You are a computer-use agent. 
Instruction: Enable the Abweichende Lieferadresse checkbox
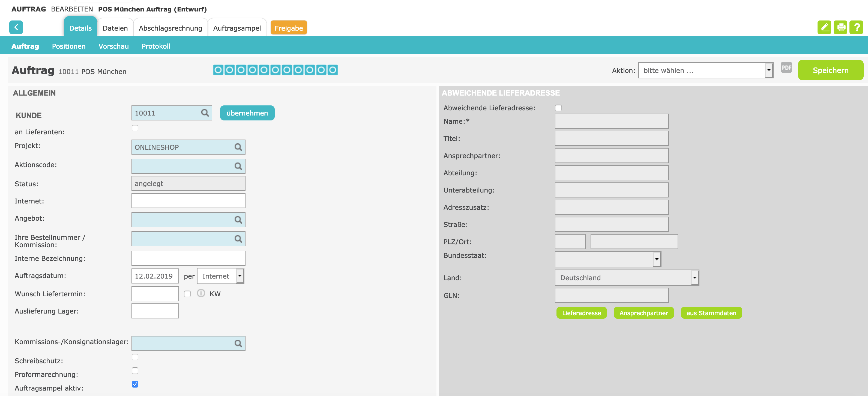pos(558,108)
